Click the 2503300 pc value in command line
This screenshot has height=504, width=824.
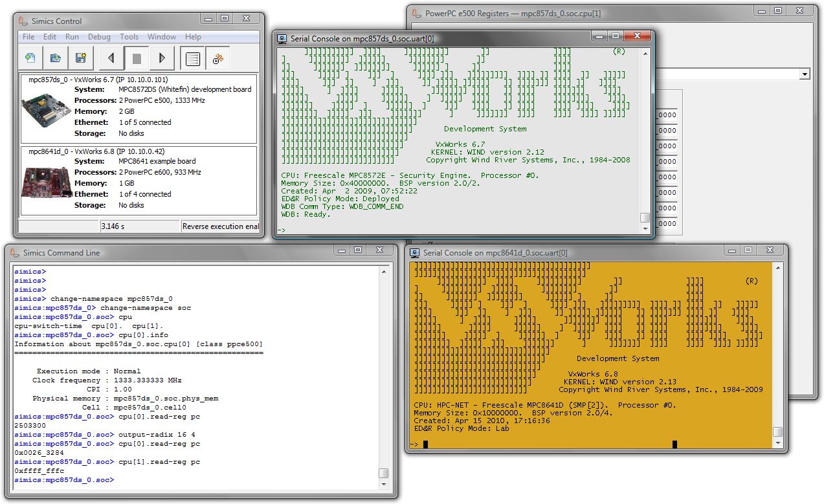pos(30,426)
